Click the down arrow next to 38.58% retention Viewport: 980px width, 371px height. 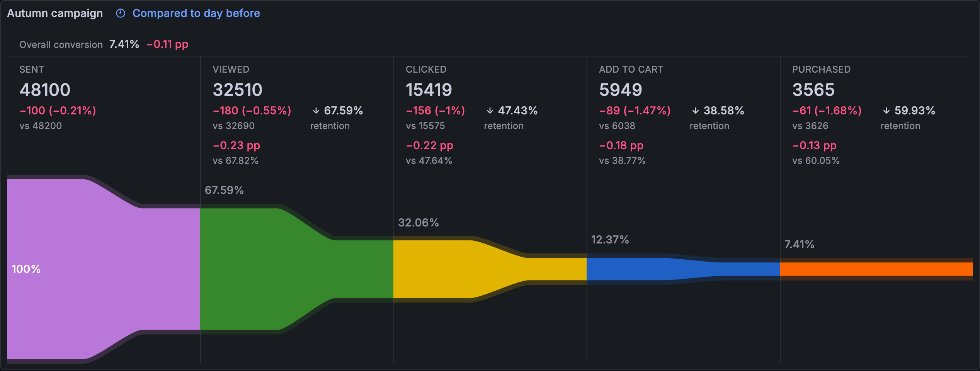[696, 111]
